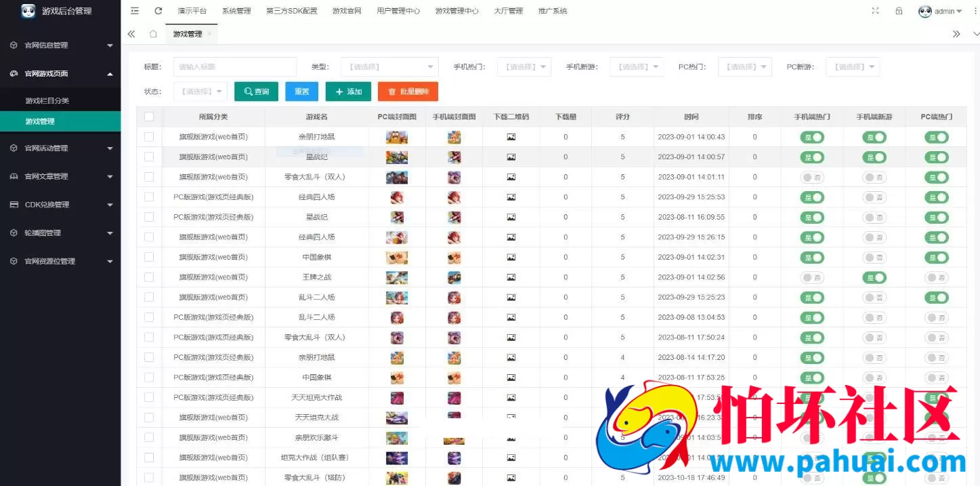Screen dimensions: 980x486
Task: Open the 类型 dropdown filter
Action: 389,66
